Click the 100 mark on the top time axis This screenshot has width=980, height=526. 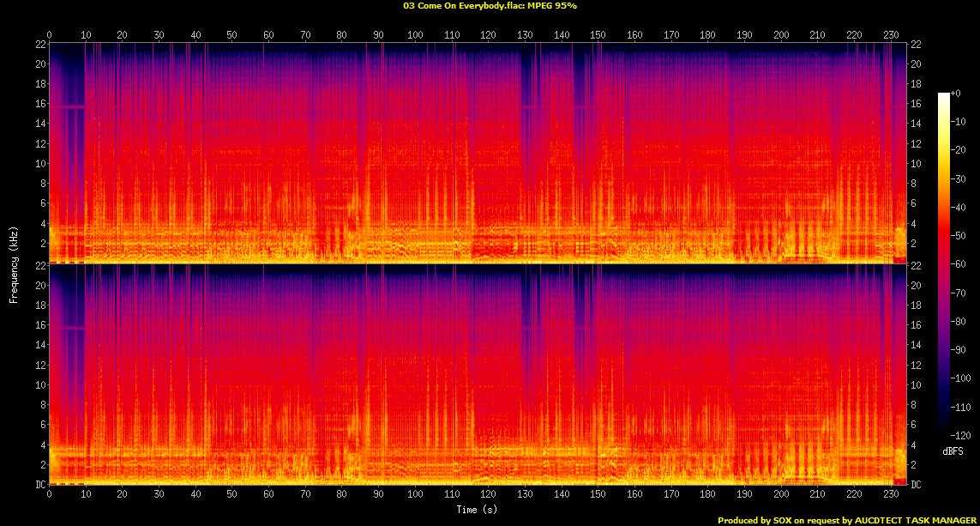point(415,34)
